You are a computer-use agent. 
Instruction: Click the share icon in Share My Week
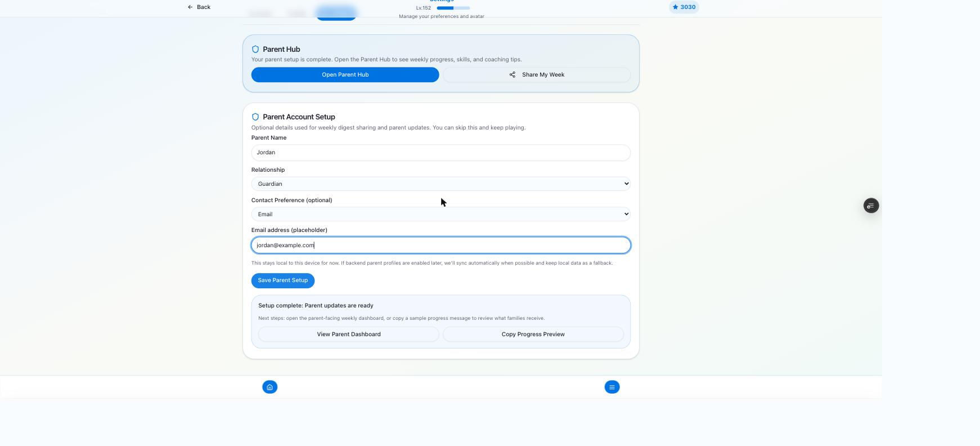[513, 75]
